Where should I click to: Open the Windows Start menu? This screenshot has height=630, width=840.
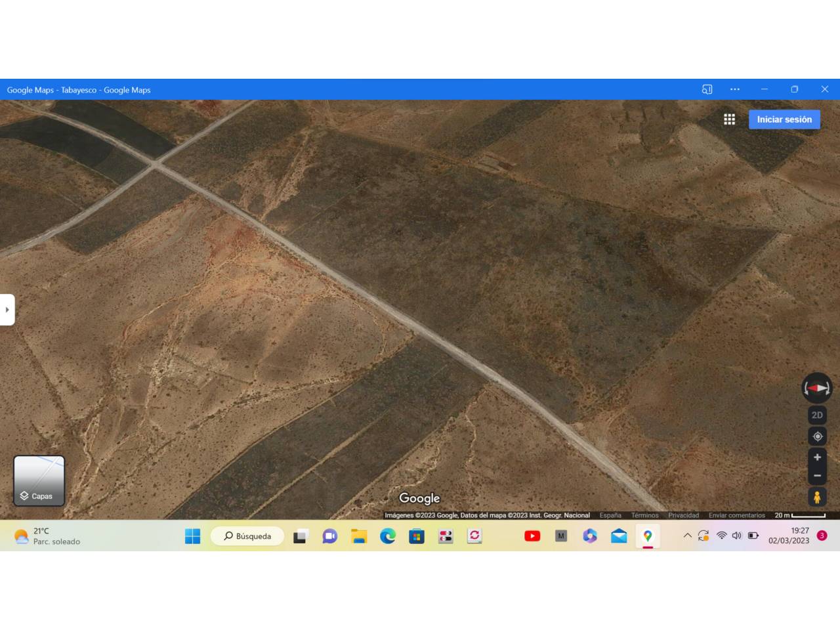(x=192, y=536)
